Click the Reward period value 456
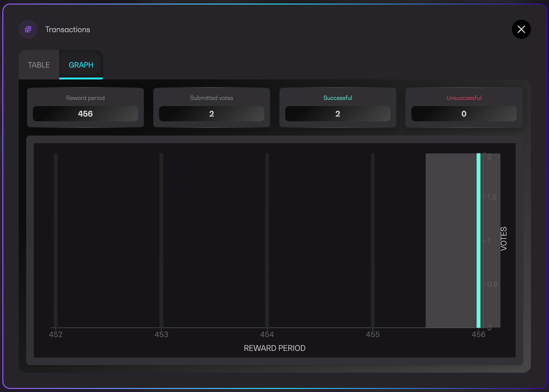The height and width of the screenshot is (392, 549). tap(85, 114)
